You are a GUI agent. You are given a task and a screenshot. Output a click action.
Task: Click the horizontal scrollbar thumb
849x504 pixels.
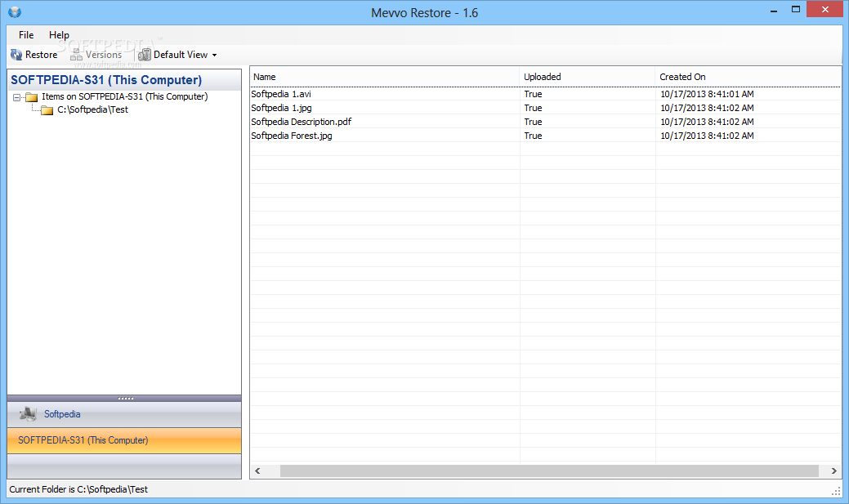[549, 471]
